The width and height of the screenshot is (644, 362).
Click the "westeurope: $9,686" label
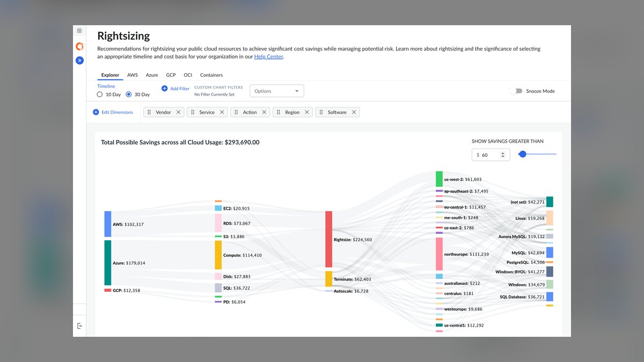click(463, 309)
